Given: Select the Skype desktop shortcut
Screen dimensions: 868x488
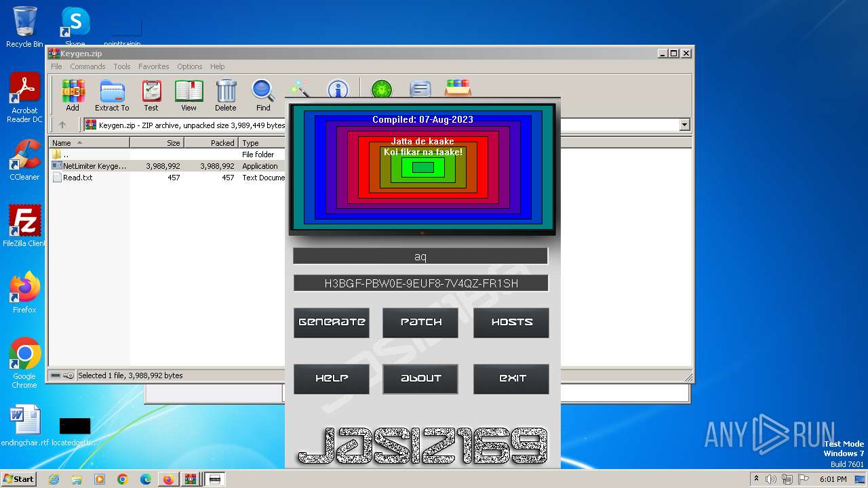Looking at the screenshot, I should [x=75, y=27].
